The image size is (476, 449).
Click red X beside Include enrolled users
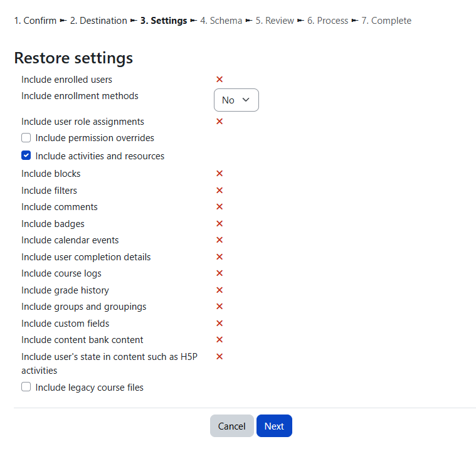219,79
